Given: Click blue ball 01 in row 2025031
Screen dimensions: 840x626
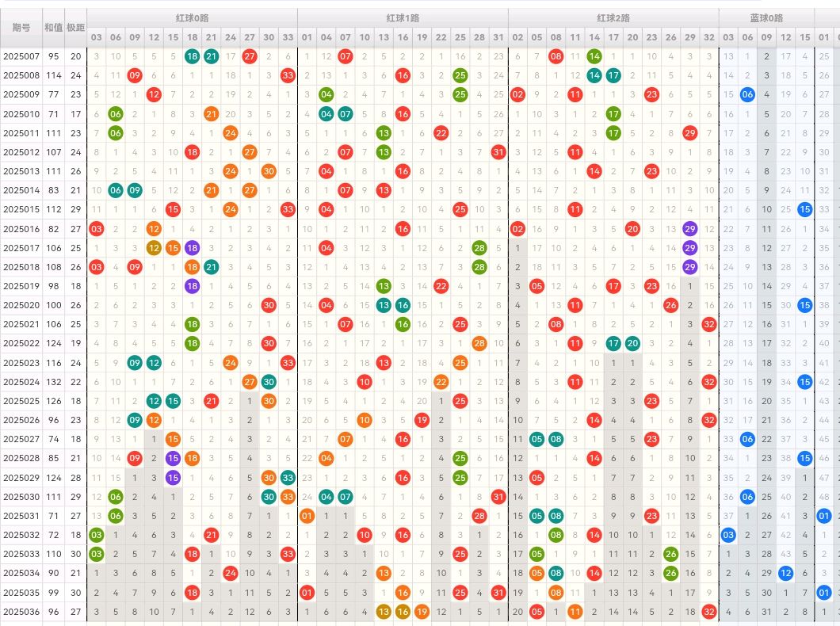Looking at the screenshot, I should pyautogui.click(x=824, y=516).
